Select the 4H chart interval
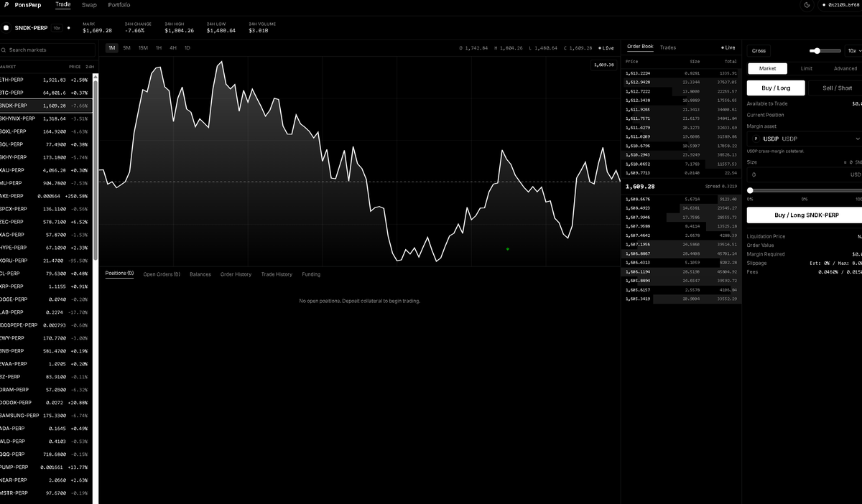Image resolution: width=862 pixels, height=504 pixels. 173,48
